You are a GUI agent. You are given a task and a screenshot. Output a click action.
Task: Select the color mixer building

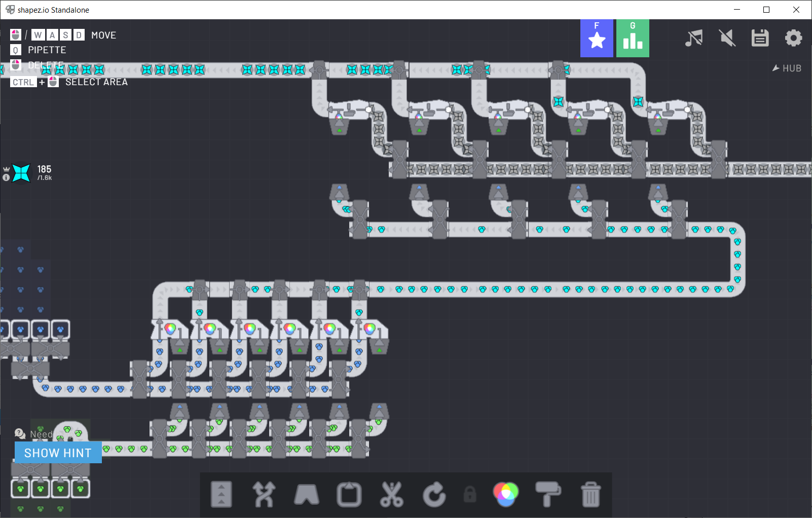pos(506,494)
